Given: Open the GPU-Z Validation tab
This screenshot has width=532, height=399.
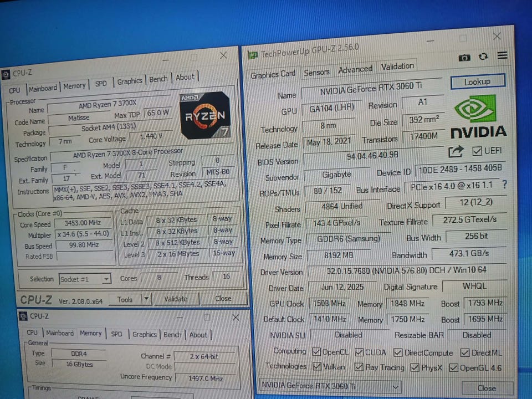Looking at the screenshot, I should click(x=397, y=66).
